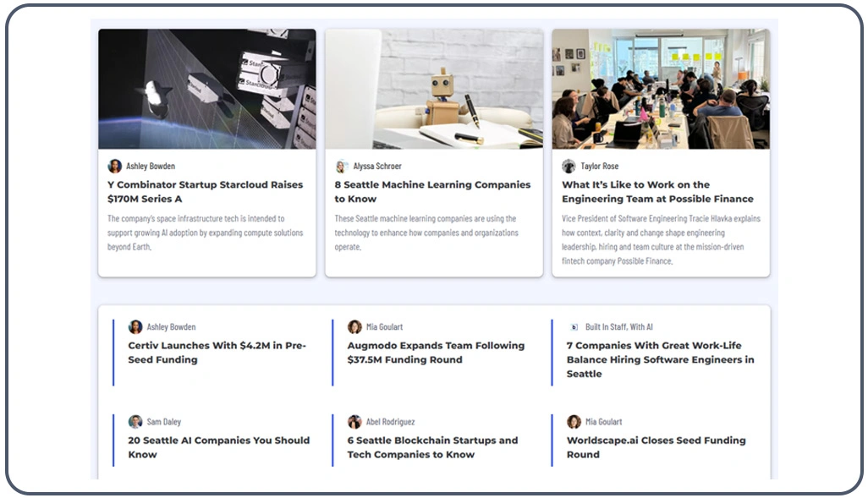The width and height of the screenshot is (868, 498).
Task: Click Ashley Bowden's avatar on the Starcloud card
Action: 114,166
